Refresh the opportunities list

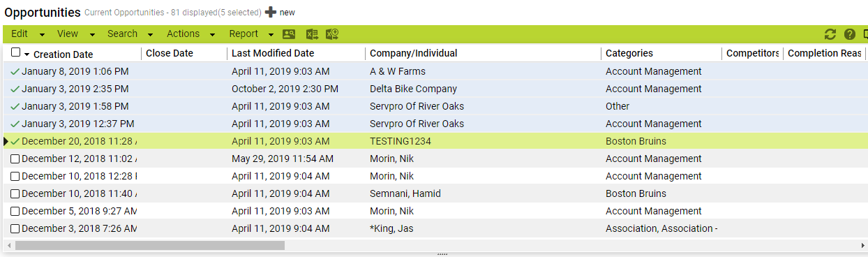pos(830,34)
